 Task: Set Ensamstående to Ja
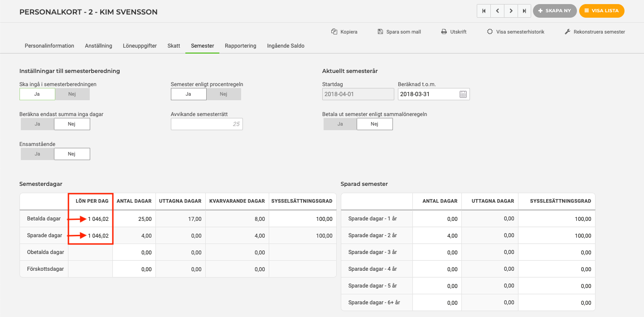pyautogui.click(x=37, y=154)
